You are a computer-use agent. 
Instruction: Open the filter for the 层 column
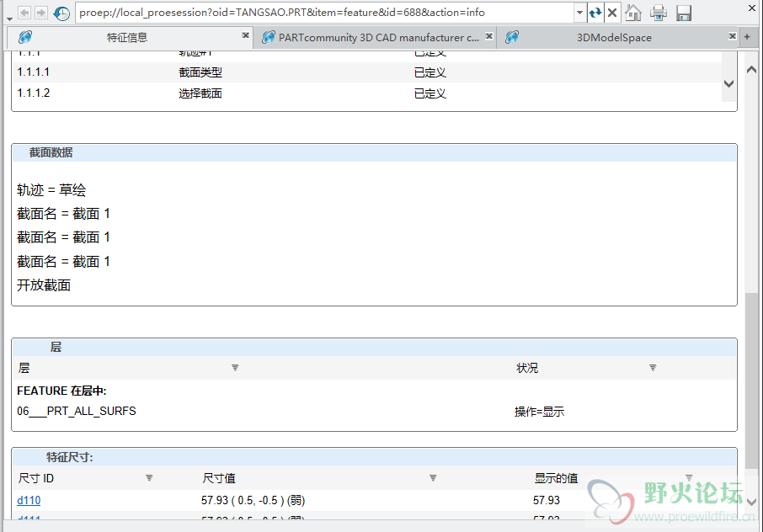tap(235, 368)
